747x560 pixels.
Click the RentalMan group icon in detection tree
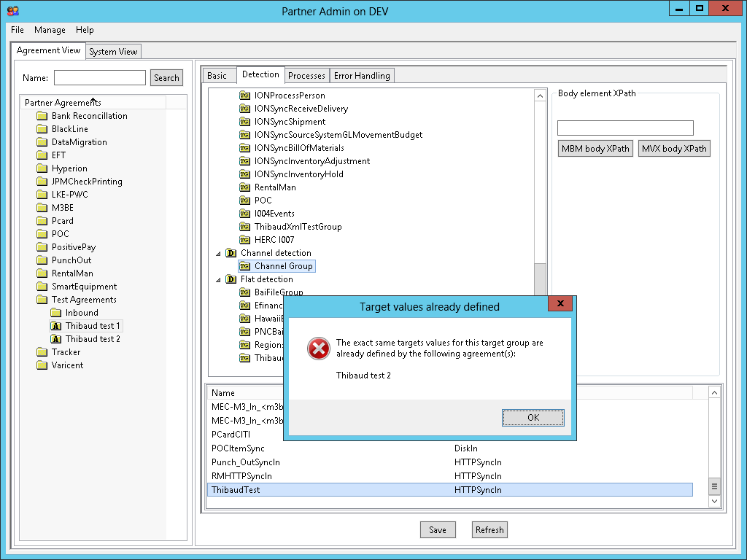(245, 187)
